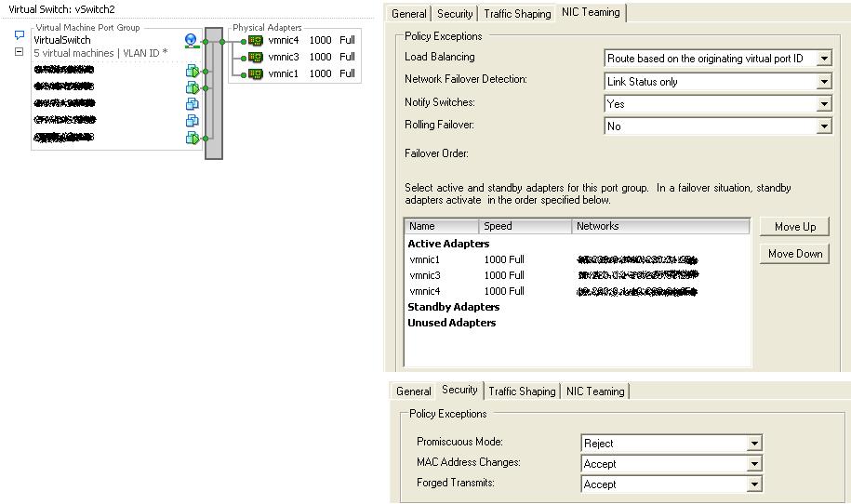Click the vmnic1 physical adapter icon
The image size is (851, 504).
[x=256, y=73]
